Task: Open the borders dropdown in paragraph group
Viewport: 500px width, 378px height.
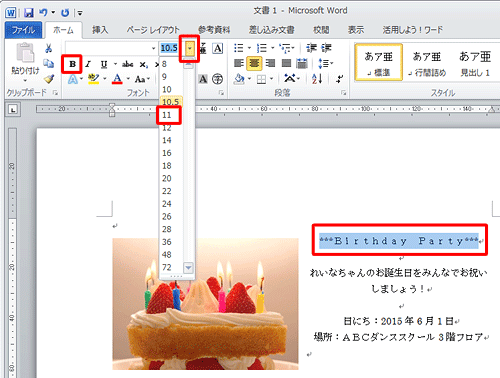Action: (x=272, y=79)
